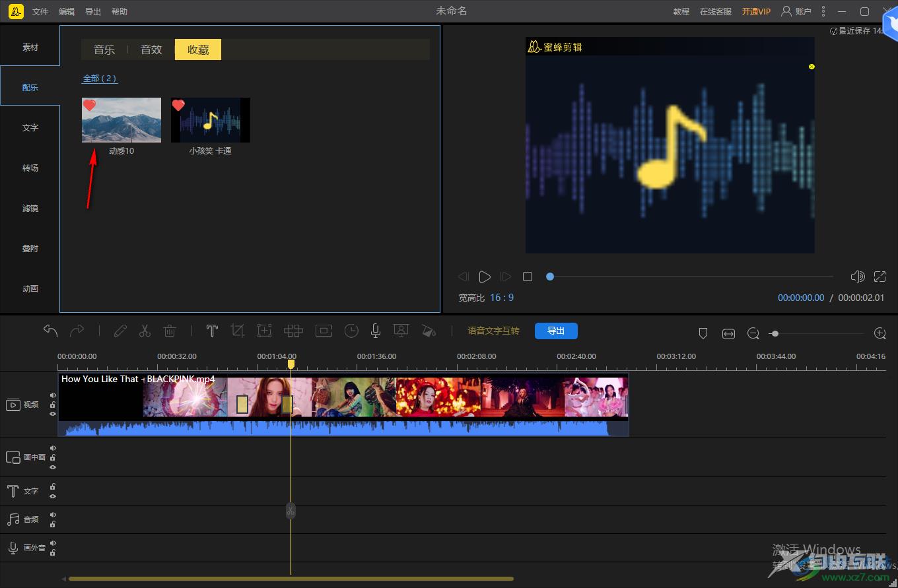
Task: Open 在线客服 online support
Action: [x=716, y=12]
